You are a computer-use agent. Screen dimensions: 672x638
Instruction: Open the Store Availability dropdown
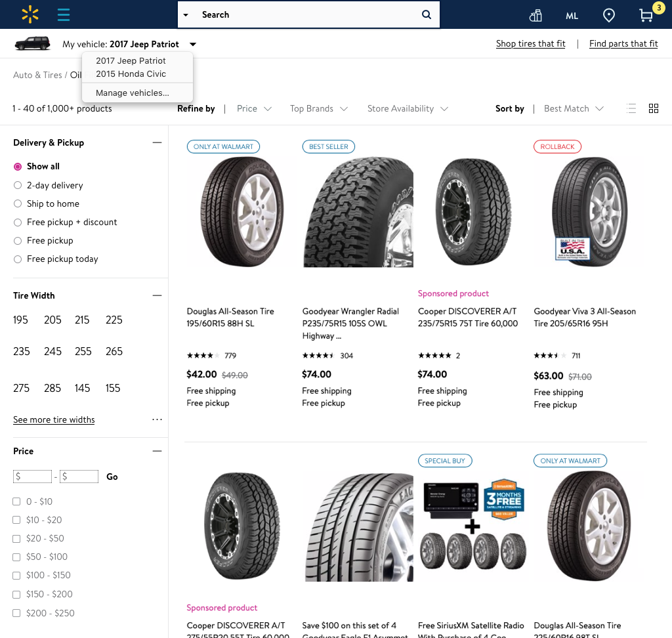click(408, 108)
